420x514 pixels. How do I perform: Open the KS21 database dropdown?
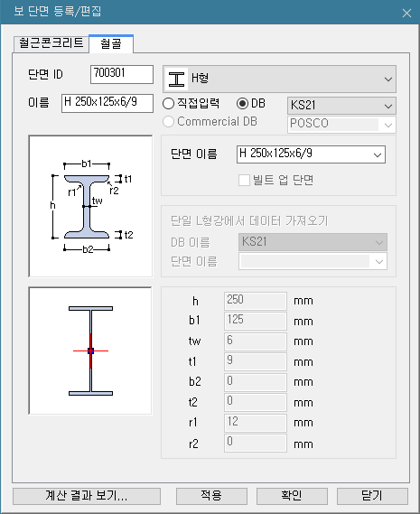(x=341, y=105)
